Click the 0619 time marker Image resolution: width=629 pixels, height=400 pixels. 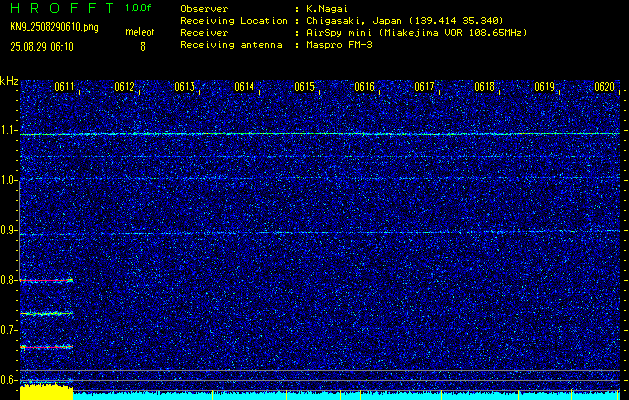pos(544,87)
